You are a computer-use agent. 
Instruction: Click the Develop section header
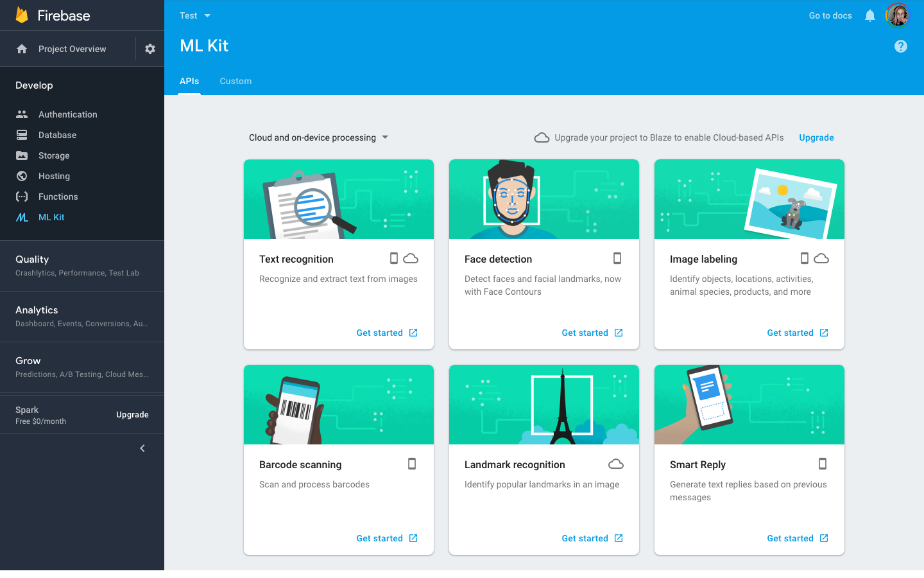34,85
